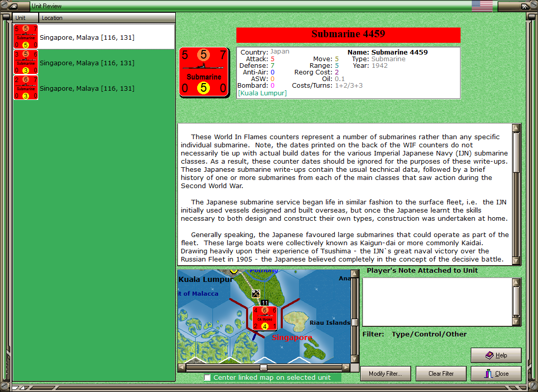Image resolution: width=538 pixels, height=392 pixels.
Task: Click the large Submarine 4459 counter image
Action: (x=204, y=72)
